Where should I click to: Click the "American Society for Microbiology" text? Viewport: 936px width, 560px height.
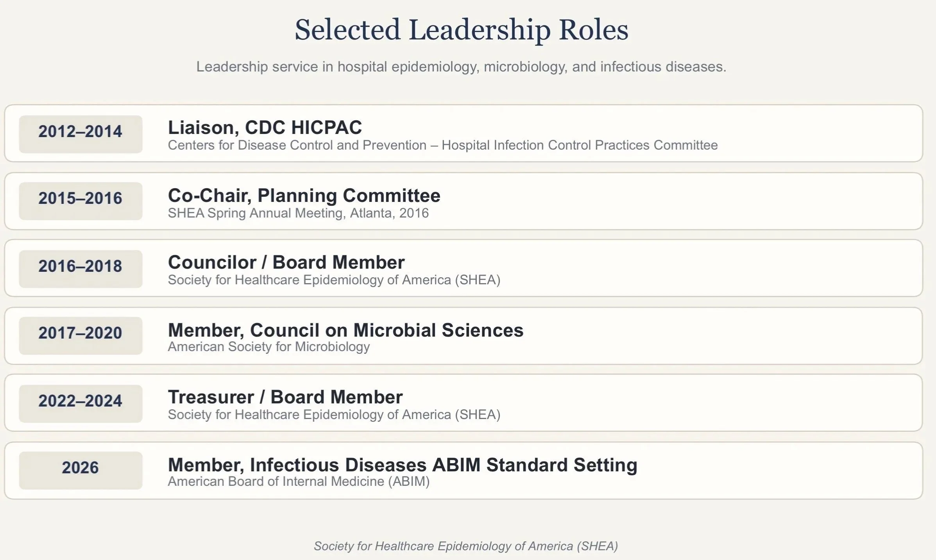click(x=268, y=347)
